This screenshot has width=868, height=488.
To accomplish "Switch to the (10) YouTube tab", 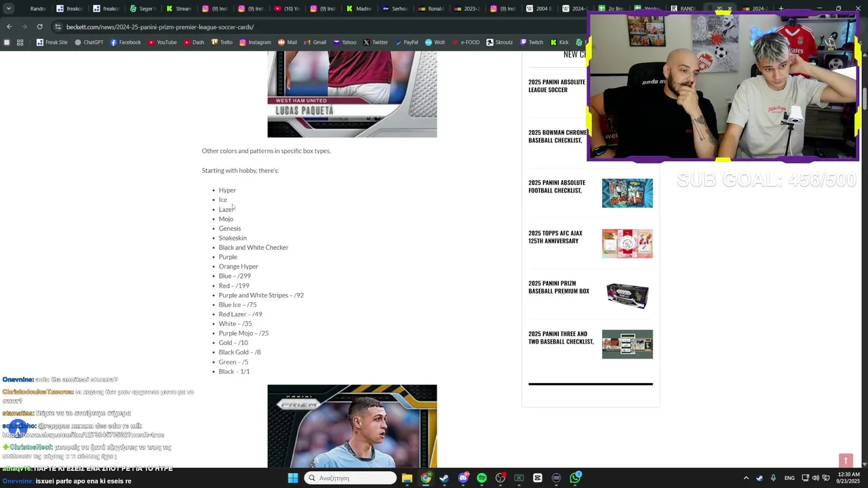I will click(288, 8).
